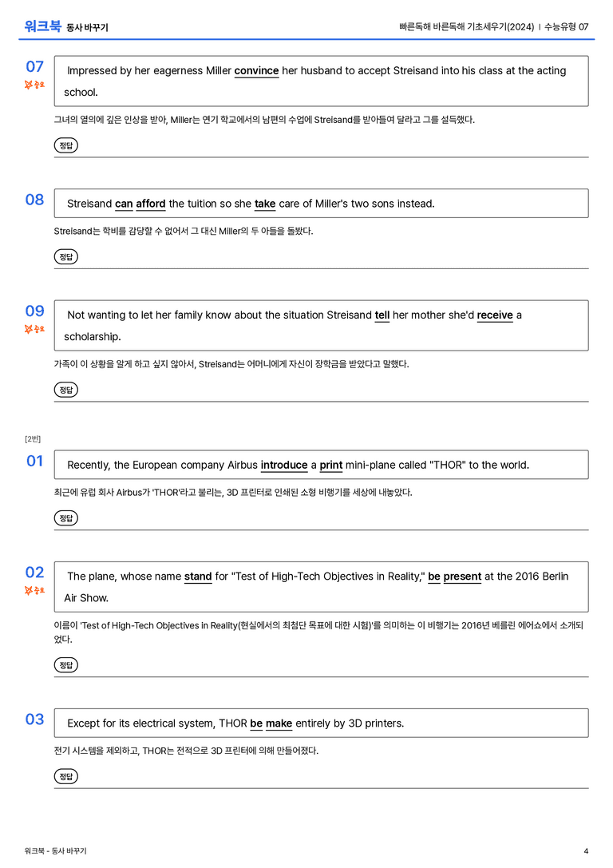This screenshot has width=613, height=868.
Task: Click the underlined word make in question 03
Action: click(x=279, y=723)
